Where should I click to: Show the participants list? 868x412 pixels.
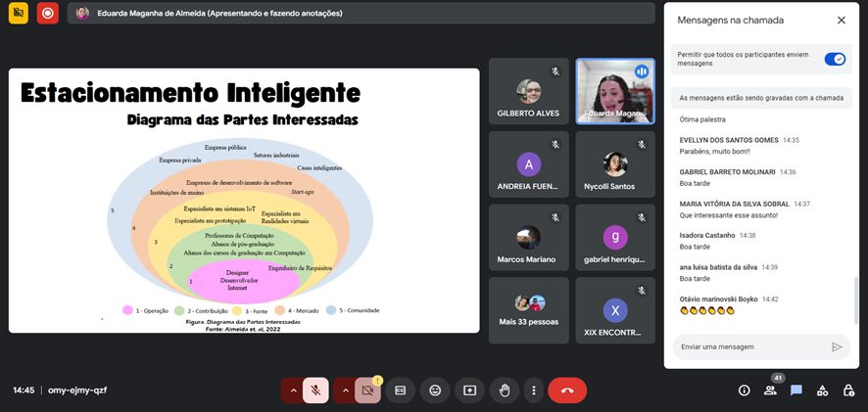point(770,389)
